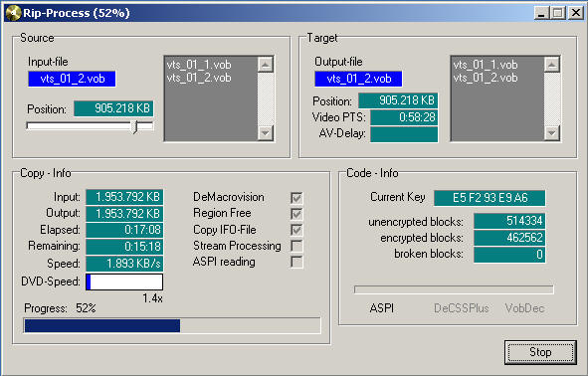Image resolution: width=588 pixels, height=376 pixels.
Task: Toggle the Region Free checkbox
Action: coord(296,214)
